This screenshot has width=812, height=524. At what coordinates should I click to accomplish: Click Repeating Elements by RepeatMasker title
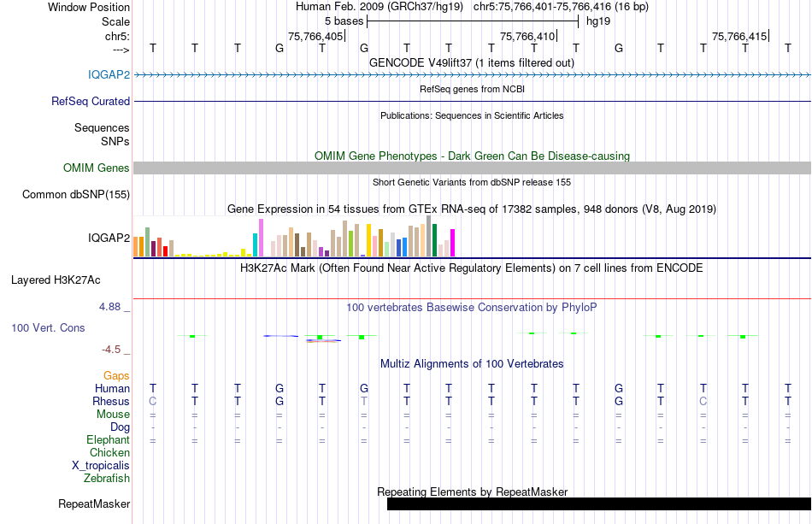pyautogui.click(x=472, y=492)
